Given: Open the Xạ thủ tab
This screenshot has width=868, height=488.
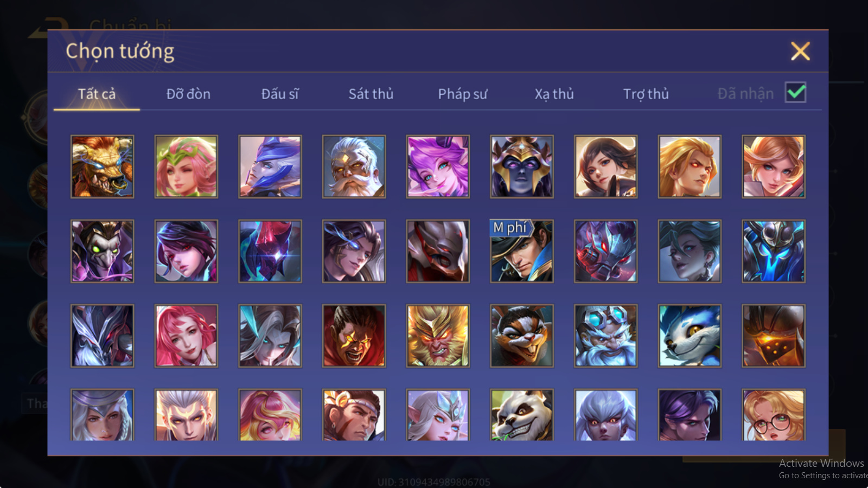Looking at the screenshot, I should 554,94.
